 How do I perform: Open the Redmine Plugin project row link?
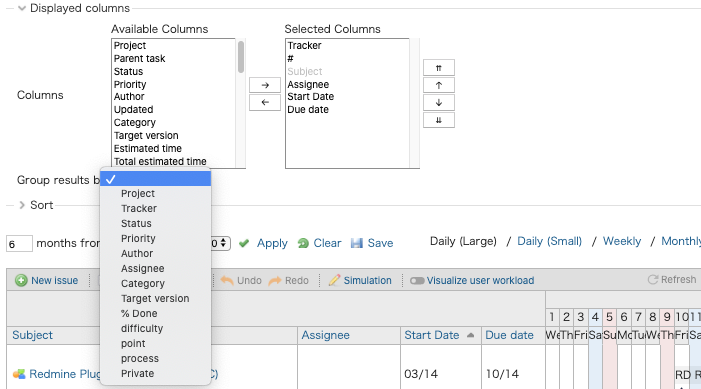pos(65,374)
